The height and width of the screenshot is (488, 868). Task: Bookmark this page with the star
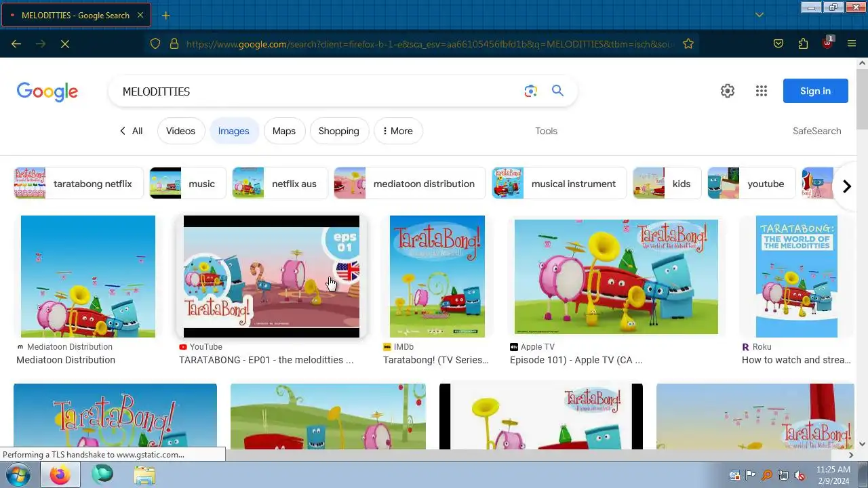[688, 43]
